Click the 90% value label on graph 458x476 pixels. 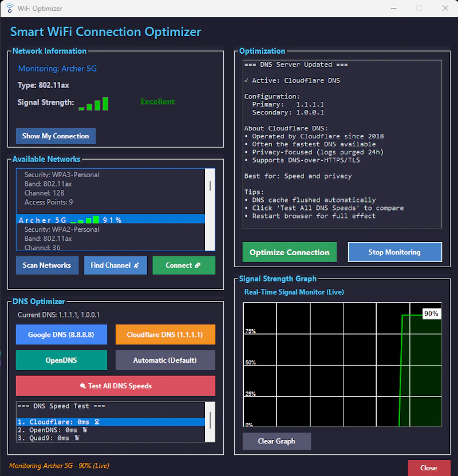(431, 314)
